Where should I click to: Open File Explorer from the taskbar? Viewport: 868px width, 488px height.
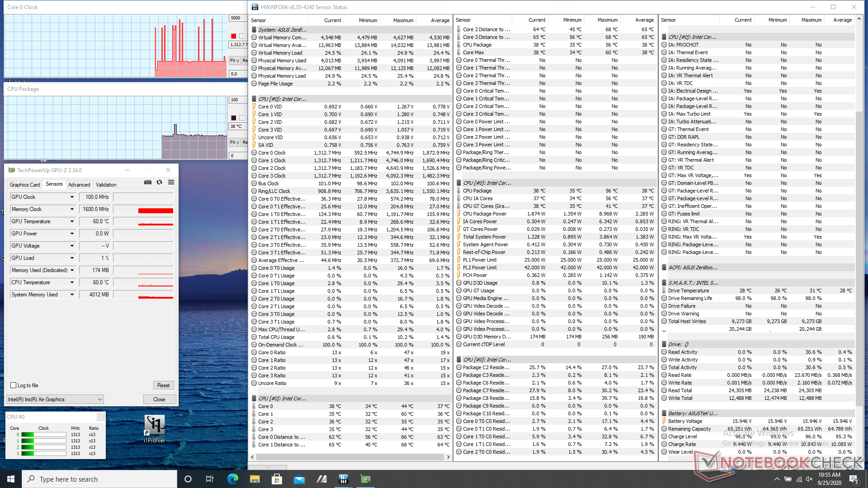tap(255, 479)
